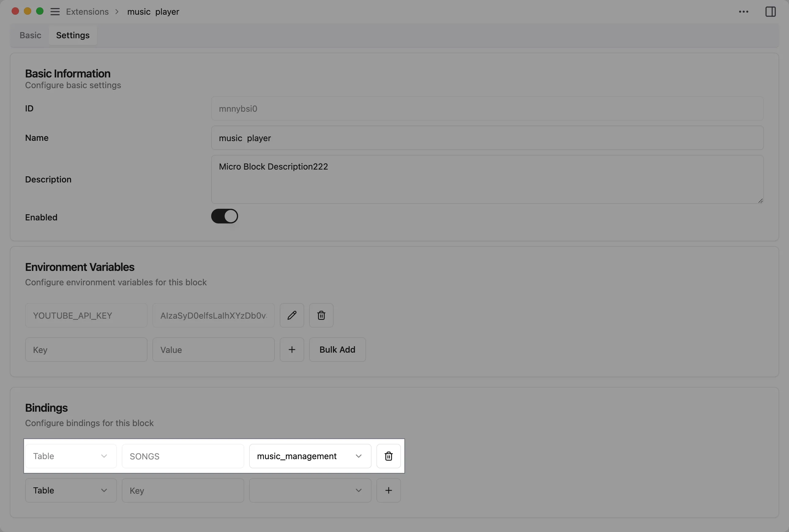Add new environment variable with plus icon
Screen dimensions: 789x532
(292, 350)
